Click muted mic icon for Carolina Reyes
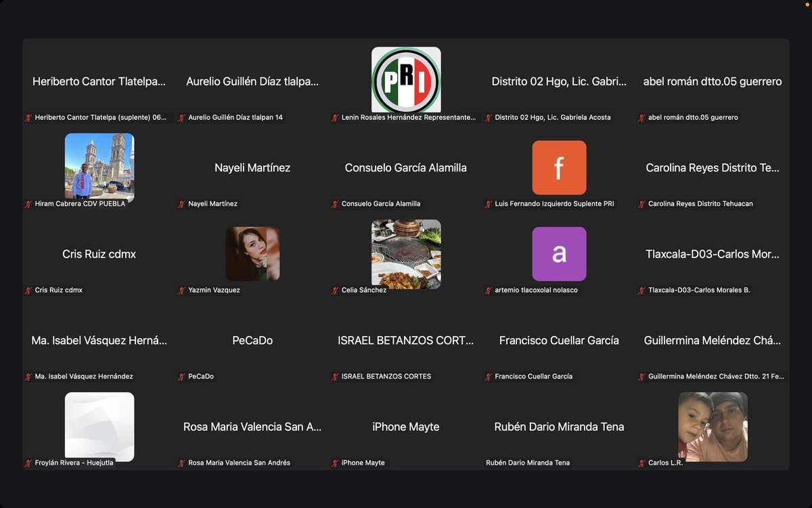Image resolution: width=812 pixels, height=508 pixels. (x=641, y=204)
